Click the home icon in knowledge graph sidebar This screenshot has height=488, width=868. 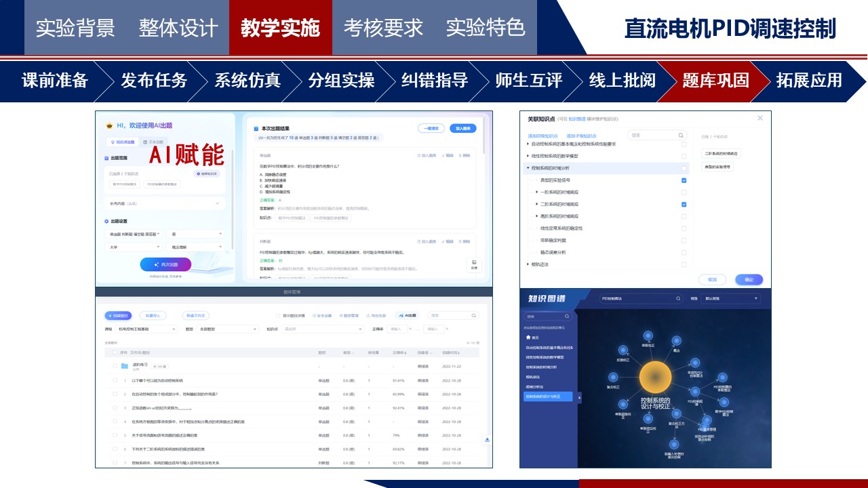coord(528,337)
